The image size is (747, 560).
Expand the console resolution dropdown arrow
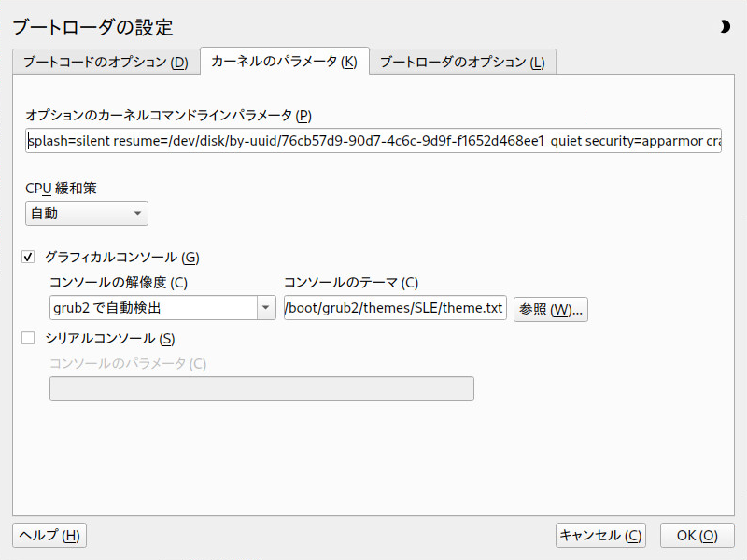(266, 308)
